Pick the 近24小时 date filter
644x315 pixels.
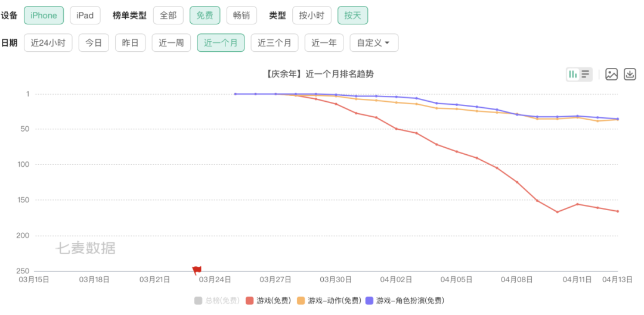coord(48,43)
